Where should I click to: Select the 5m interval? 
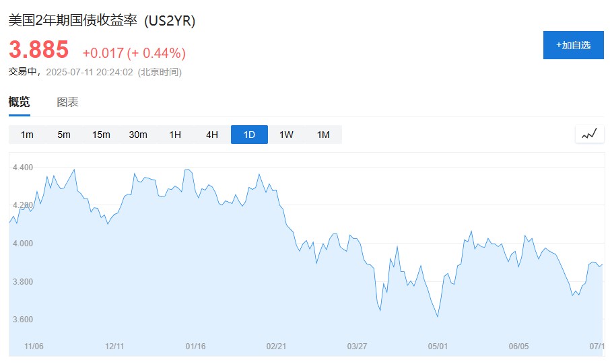[64, 135]
